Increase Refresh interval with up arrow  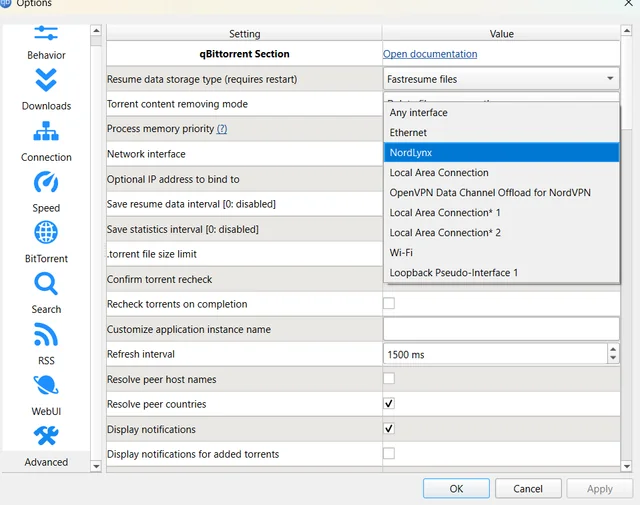(612, 349)
